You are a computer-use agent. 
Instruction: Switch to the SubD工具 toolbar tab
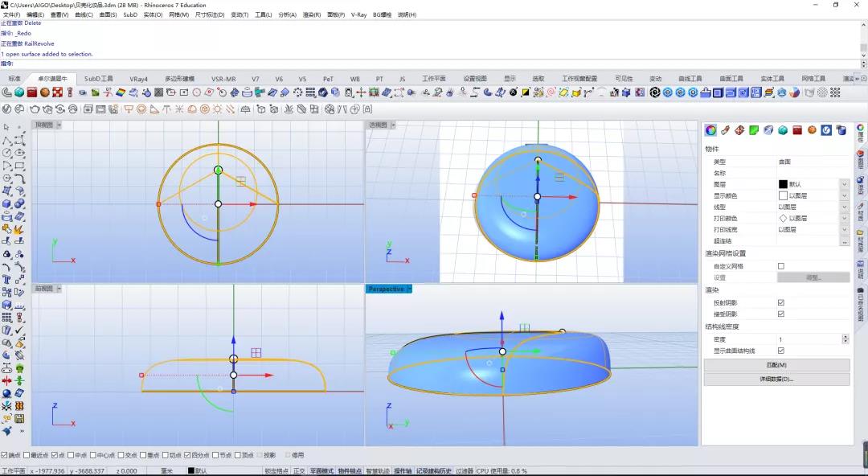coord(99,79)
